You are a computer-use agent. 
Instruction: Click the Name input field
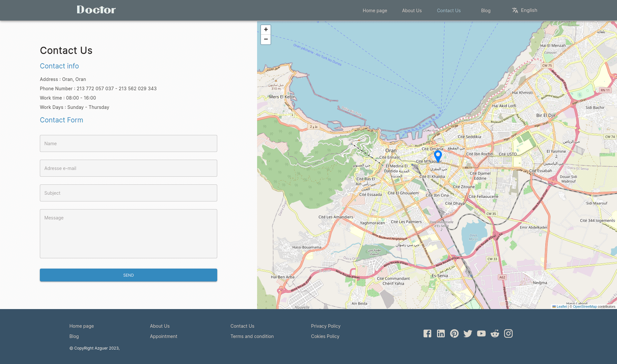click(x=129, y=143)
